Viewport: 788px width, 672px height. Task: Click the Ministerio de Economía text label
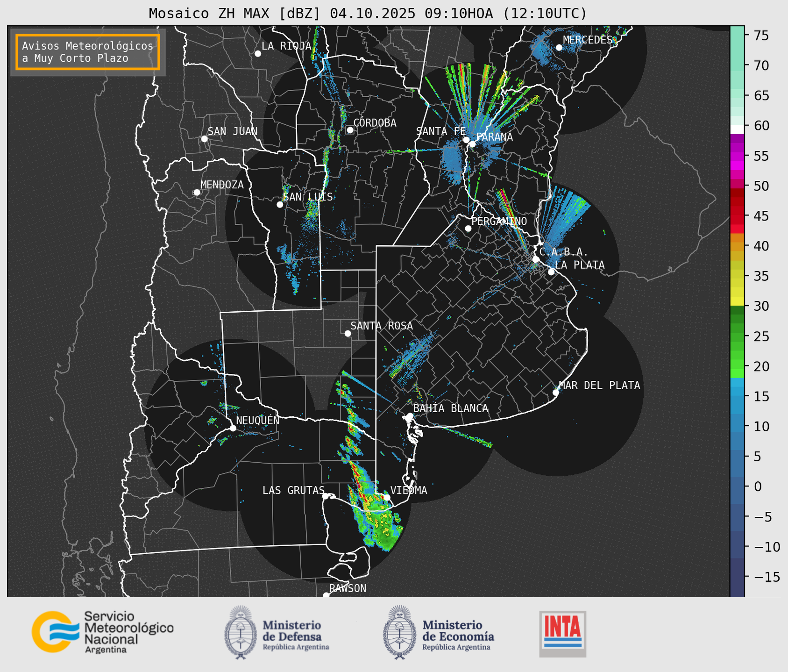[x=458, y=632]
